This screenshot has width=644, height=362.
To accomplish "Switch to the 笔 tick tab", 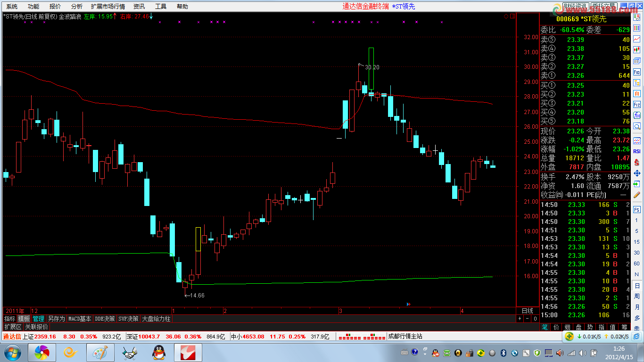I will (545, 327).
